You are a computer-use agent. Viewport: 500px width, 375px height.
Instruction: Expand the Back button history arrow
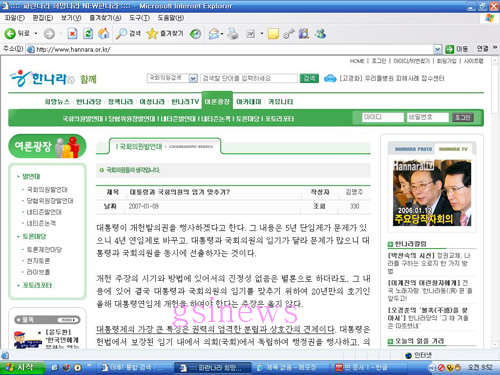coord(36,34)
